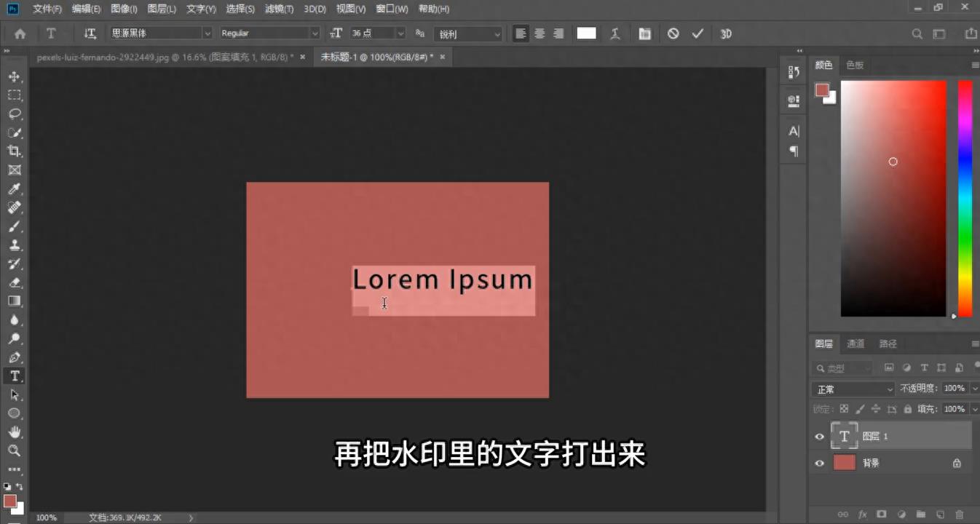The width and height of the screenshot is (980, 524).
Task: Select the Horizontal Type tool in toolbox
Action: 14,376
